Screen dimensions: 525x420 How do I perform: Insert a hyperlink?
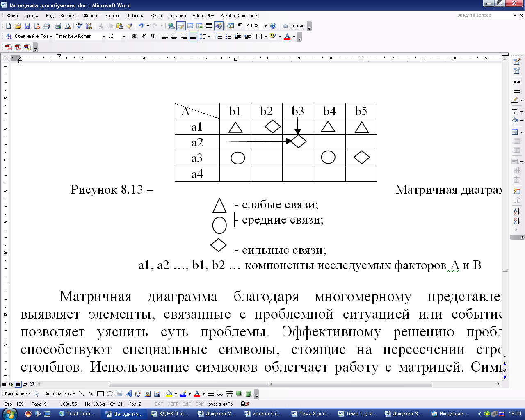pyautogui.click(x=171, y=26)
